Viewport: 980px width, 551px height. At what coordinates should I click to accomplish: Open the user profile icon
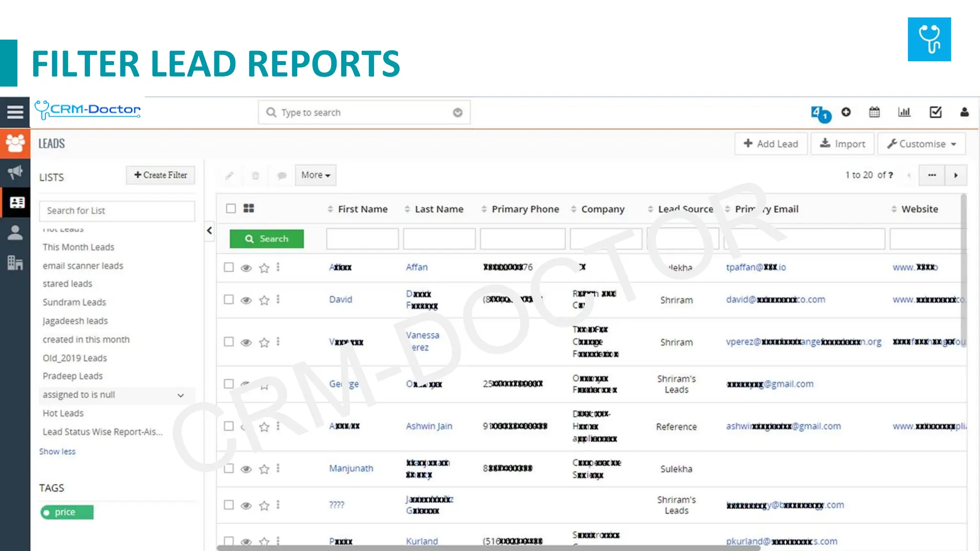964,112
